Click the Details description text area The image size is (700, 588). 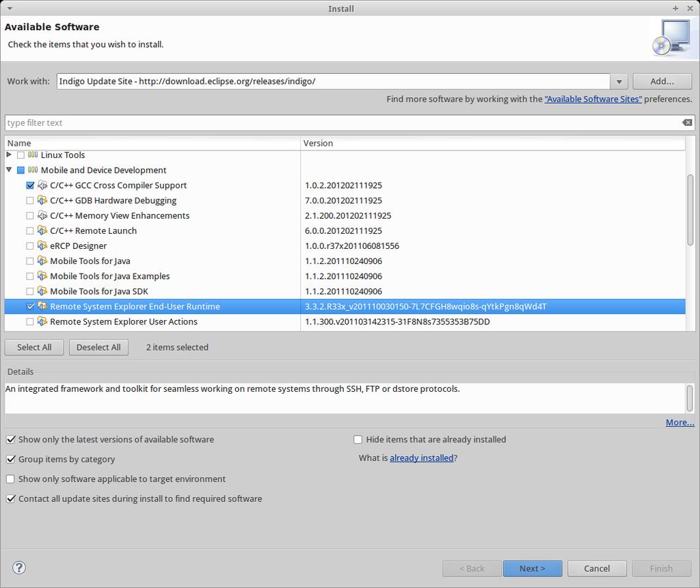coord(345,398)
